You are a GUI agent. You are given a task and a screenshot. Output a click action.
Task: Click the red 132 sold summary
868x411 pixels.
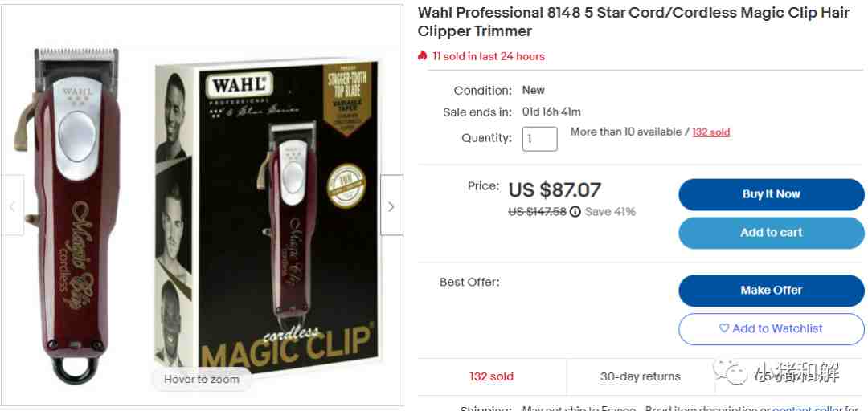coord(492,376)
